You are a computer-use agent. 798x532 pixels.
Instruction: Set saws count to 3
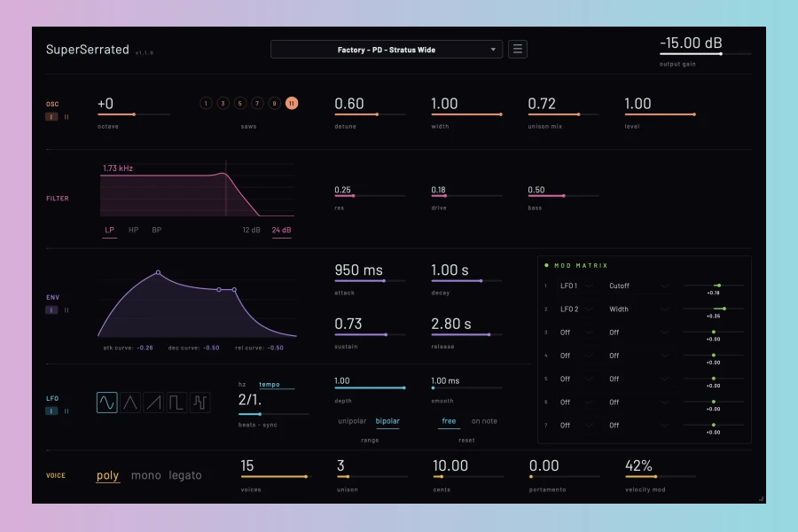[223, 104]
